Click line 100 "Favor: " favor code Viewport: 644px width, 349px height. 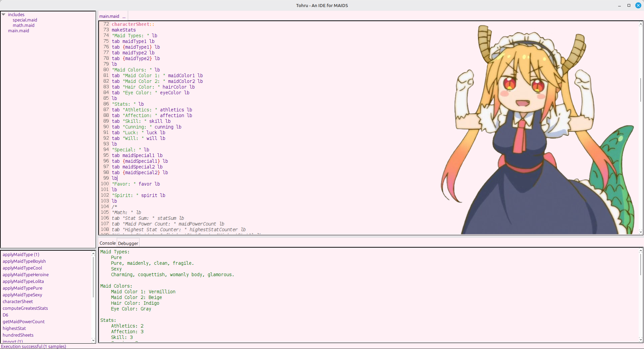coord(136,184)
